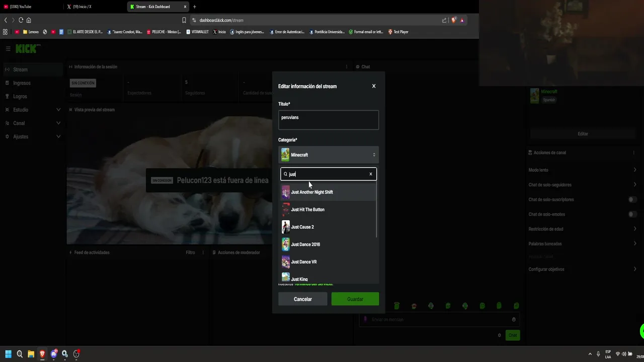Open emoji picker in chat input

513,319
